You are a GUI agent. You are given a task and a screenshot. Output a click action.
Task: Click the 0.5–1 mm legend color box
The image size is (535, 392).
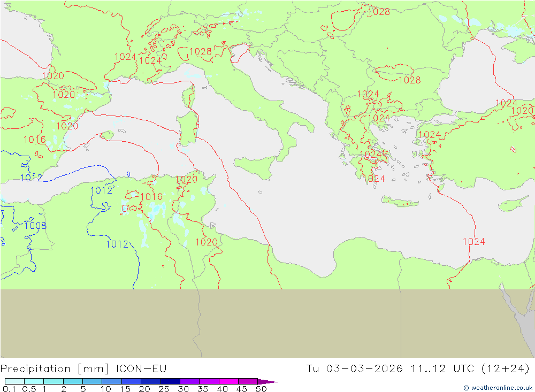tap(34, 381)
